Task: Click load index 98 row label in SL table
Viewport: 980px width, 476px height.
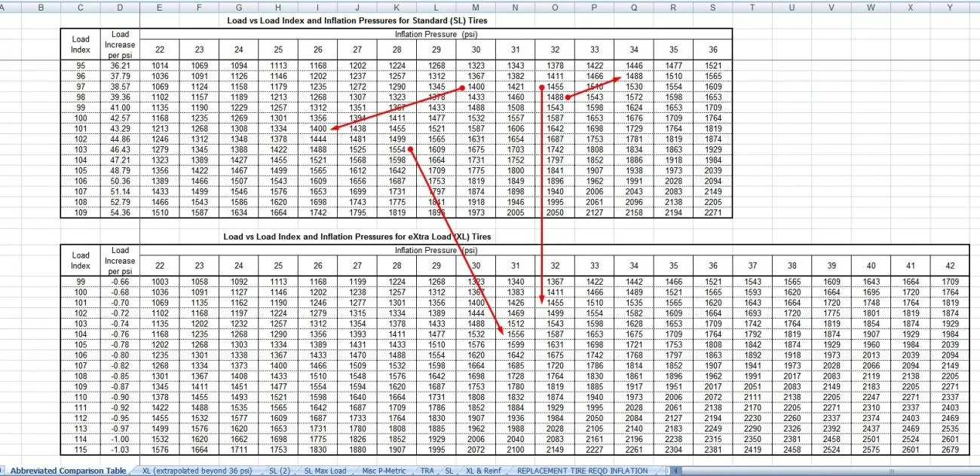Action: click(81, 97)
